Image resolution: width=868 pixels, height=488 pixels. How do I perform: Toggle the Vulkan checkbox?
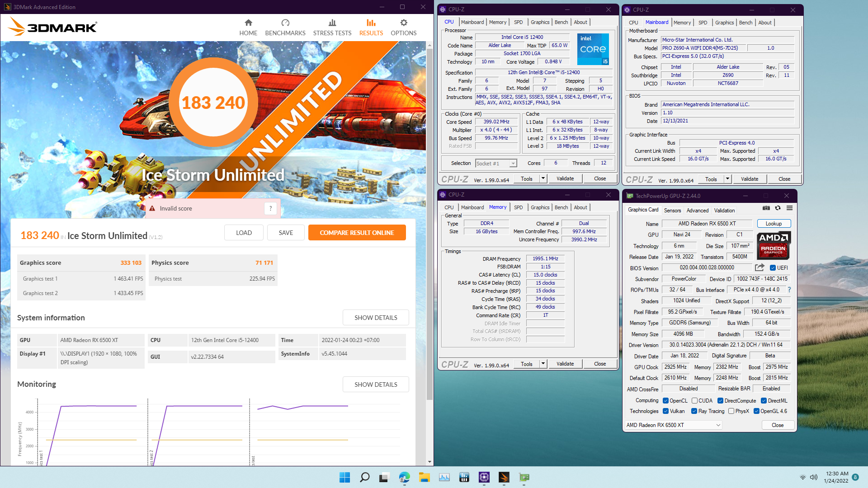click(x=665, y=411)
